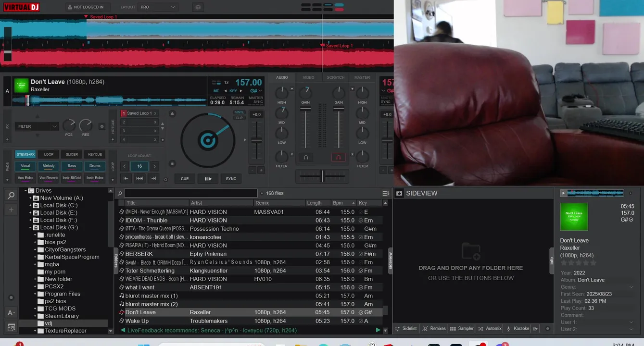Shift key up with right arrow

(241, 90)
